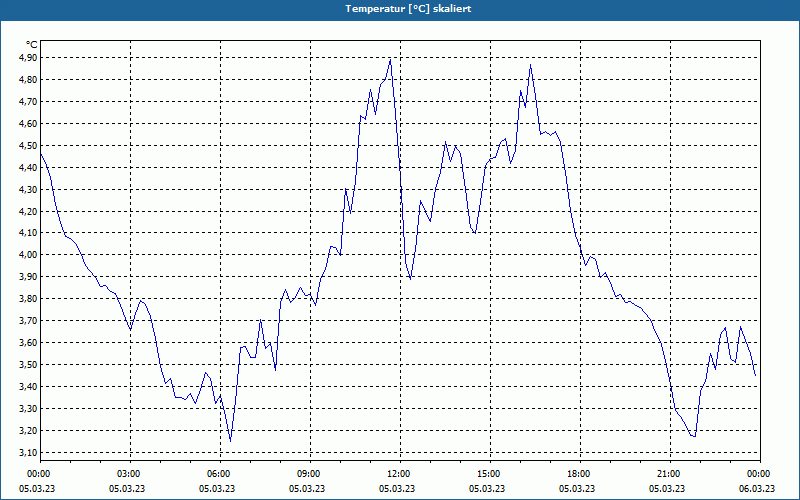
Task: Select the 3,70 tick label
Action: coord(29,320)
